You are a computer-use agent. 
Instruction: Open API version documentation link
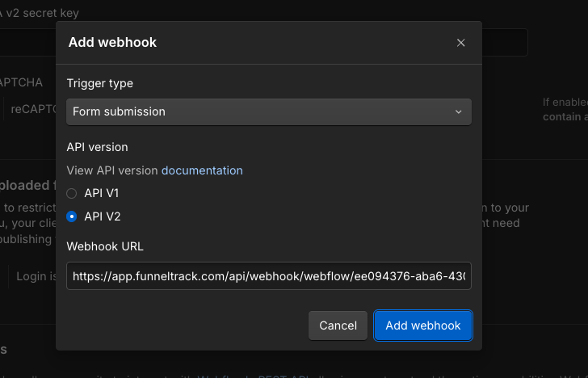click(202, 170)
